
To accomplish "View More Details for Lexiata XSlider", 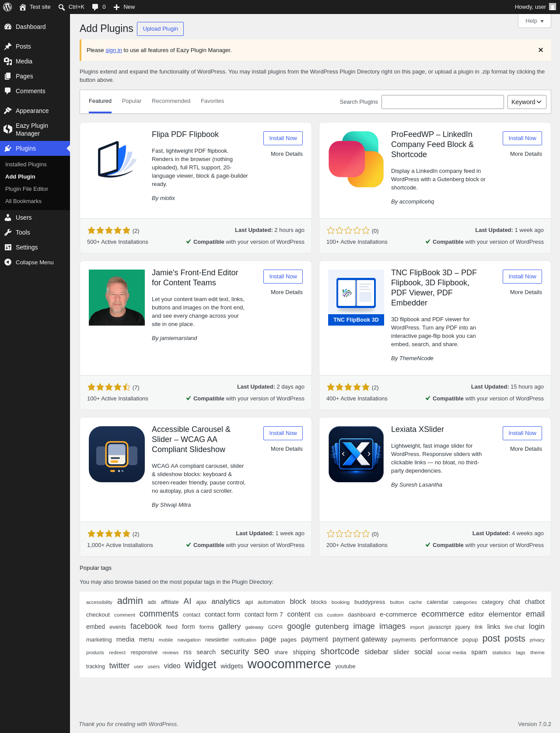I will 526,449.
